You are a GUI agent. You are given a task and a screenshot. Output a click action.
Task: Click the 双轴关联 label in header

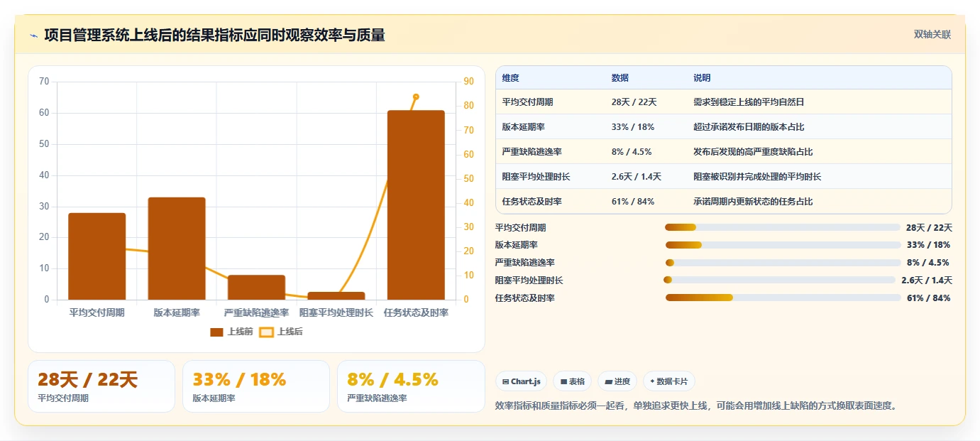click(932, 35)
